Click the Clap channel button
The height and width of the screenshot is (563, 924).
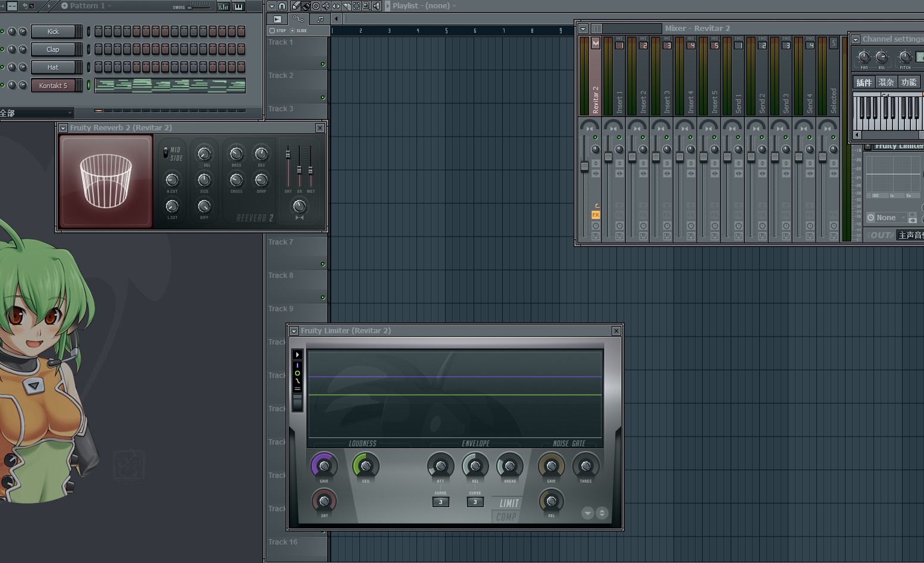pos(54,49)
